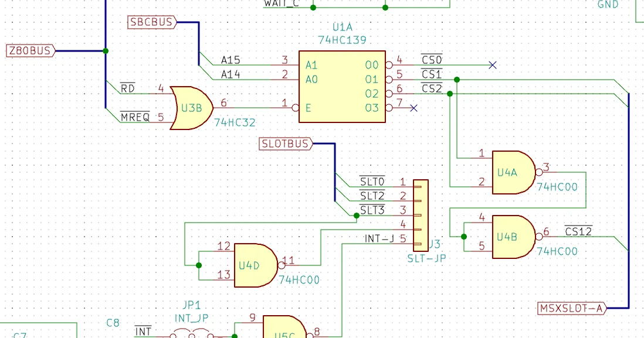Click the U1A reference text
Image resolution: width=644 pixels, height=338 pixels.
343,28
